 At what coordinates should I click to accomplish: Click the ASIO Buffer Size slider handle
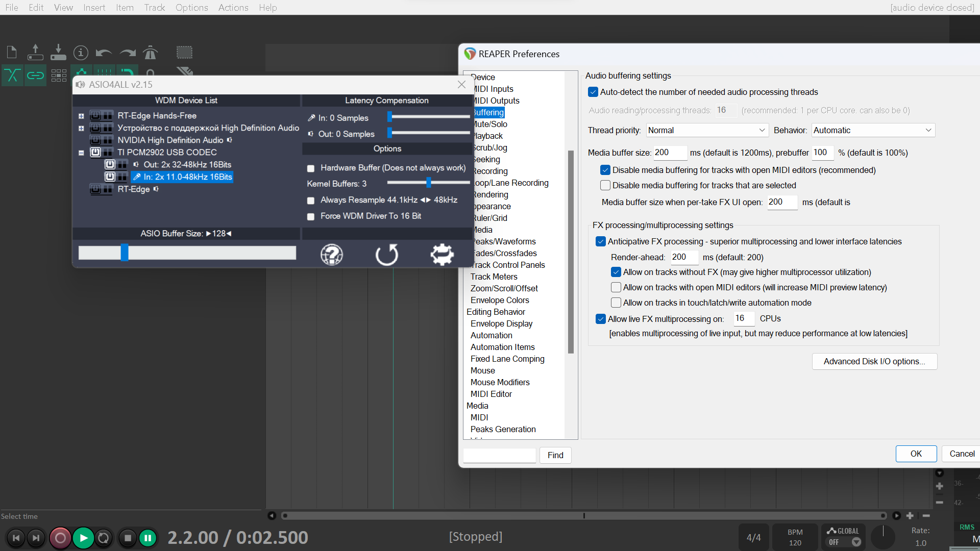(125, 253)
